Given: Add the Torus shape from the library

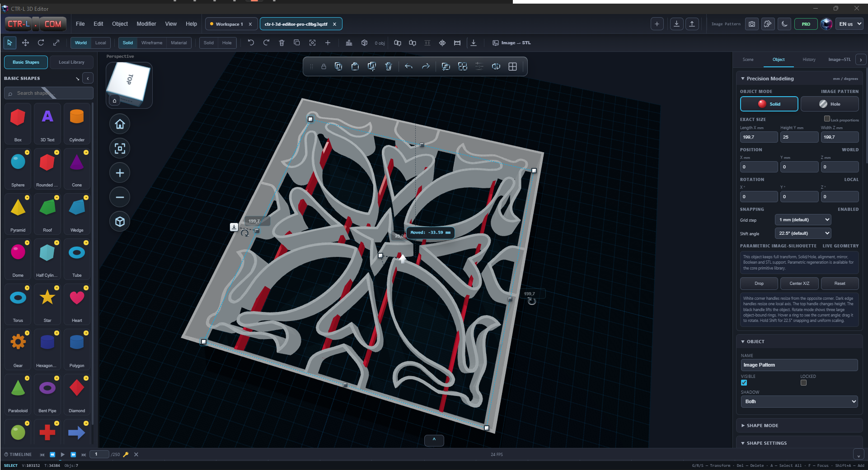Looking at the screenshot, I should [x=18, y=303].
